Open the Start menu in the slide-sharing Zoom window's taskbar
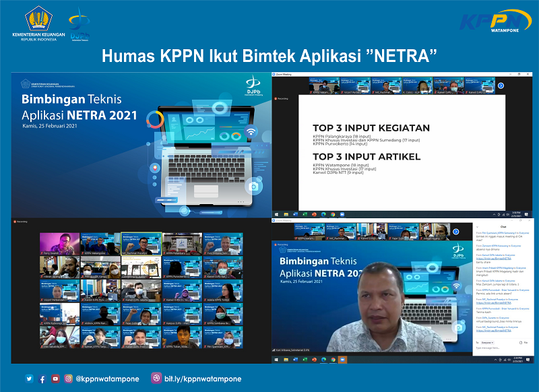The width and height of the screenshot is (539, 392). tap(276, 214)
